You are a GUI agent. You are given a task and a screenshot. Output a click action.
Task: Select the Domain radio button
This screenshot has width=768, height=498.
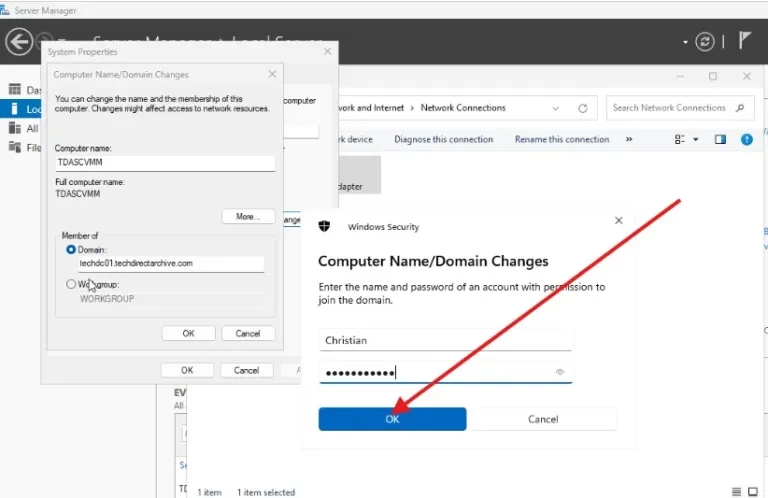click(71, 250)
